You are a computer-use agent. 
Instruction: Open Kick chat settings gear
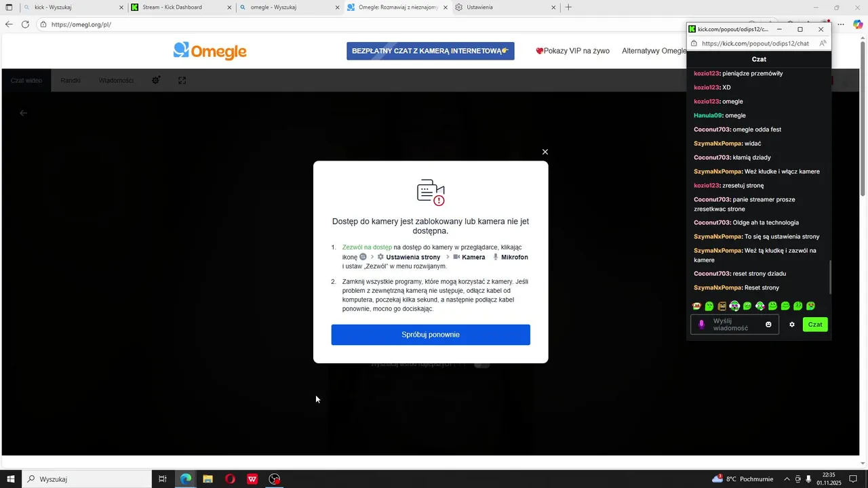(x=791, y=325)
